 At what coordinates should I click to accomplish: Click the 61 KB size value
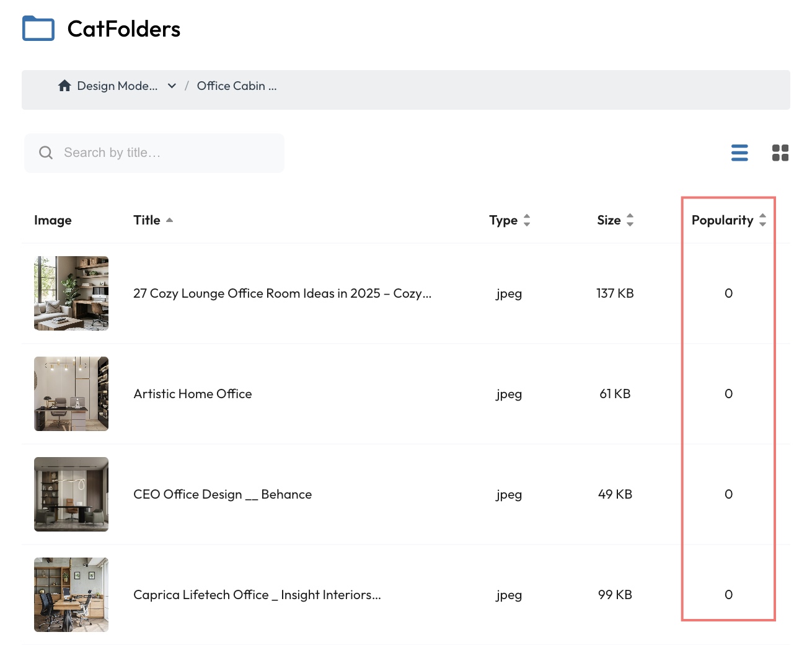click(x=615, y=394)
